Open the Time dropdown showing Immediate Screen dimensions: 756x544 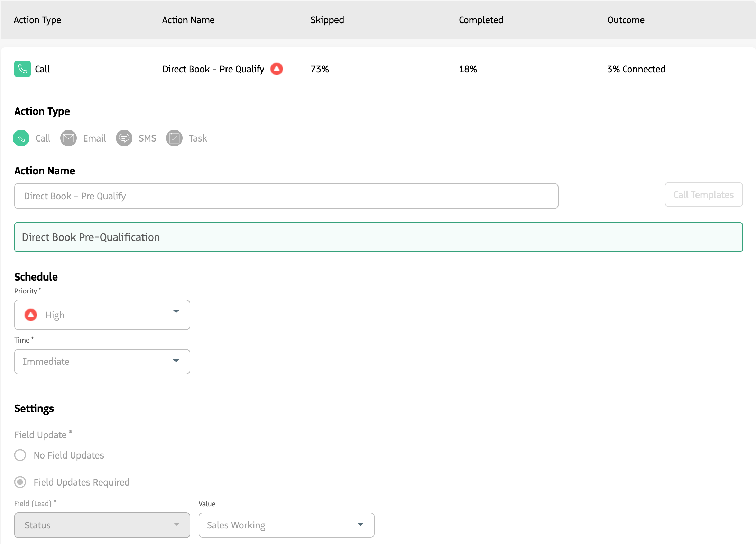tap(102, 361)
